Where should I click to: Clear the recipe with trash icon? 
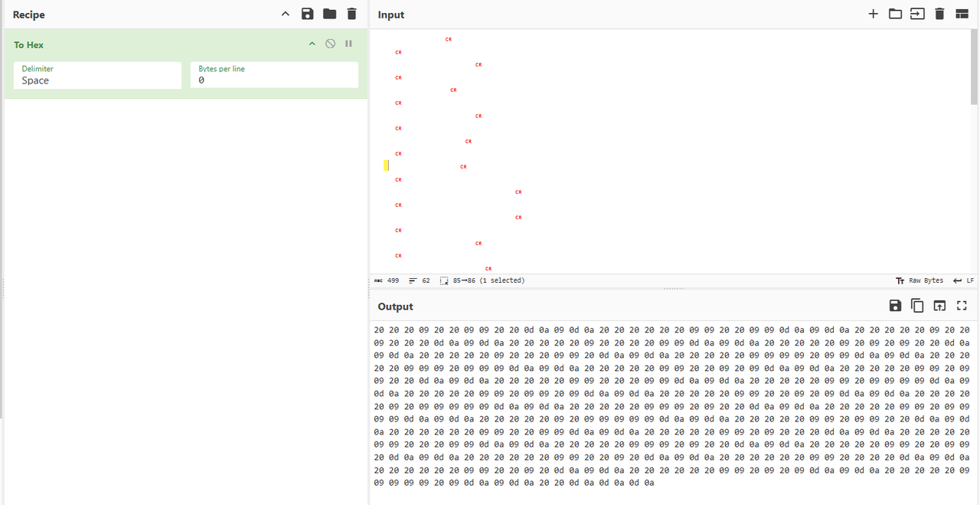click(x=351, y=14)
